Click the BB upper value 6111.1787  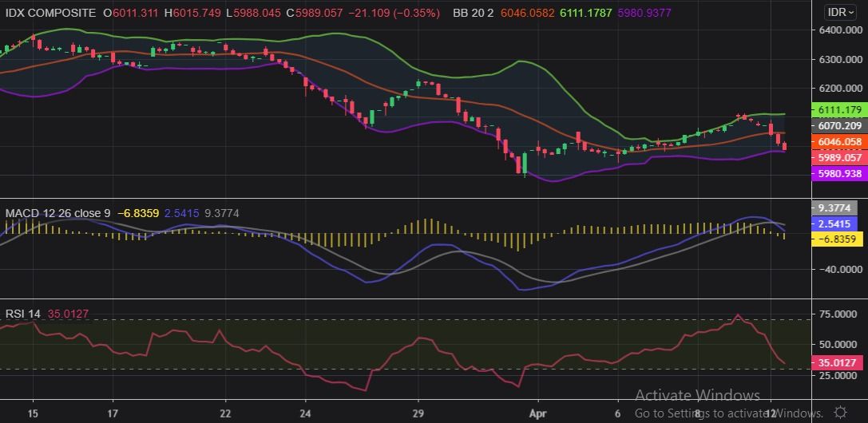(x=586, y=13)
